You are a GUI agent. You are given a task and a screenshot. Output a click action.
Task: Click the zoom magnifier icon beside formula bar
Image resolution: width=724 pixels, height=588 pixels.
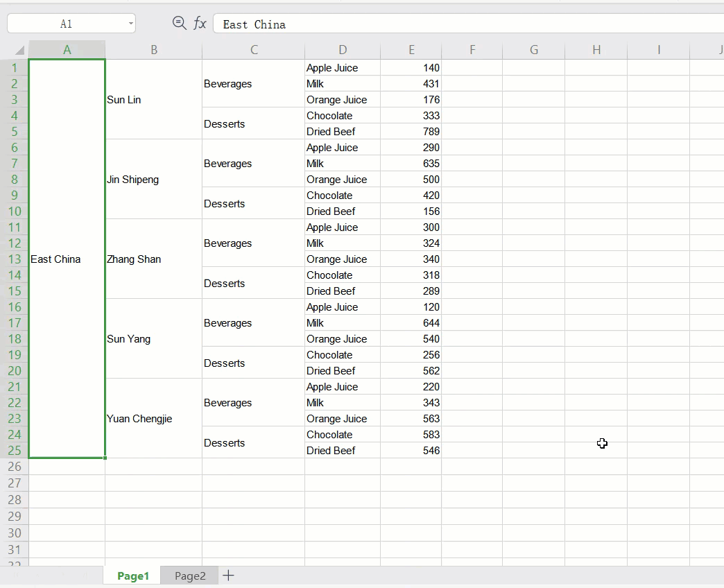point(179,23)
